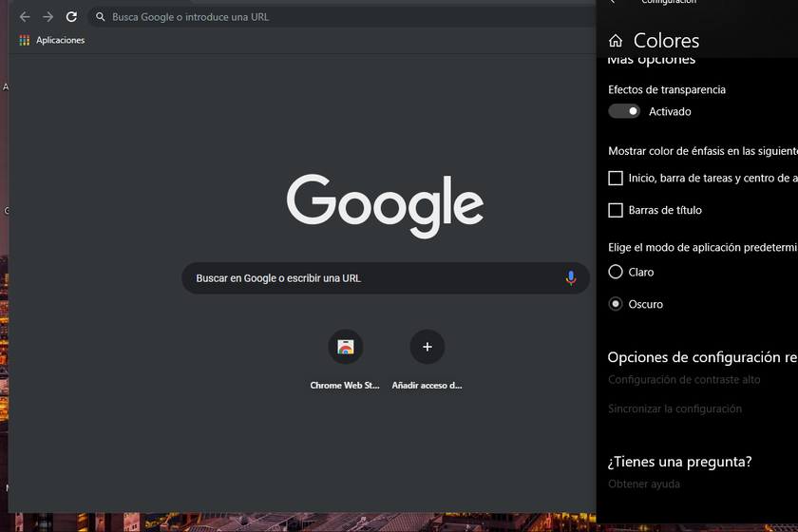Screen dimensions: 798x532
Task: Open the Chrome Web Store shortcut icon
Action: pyautogui.click(x=346, y=347)
